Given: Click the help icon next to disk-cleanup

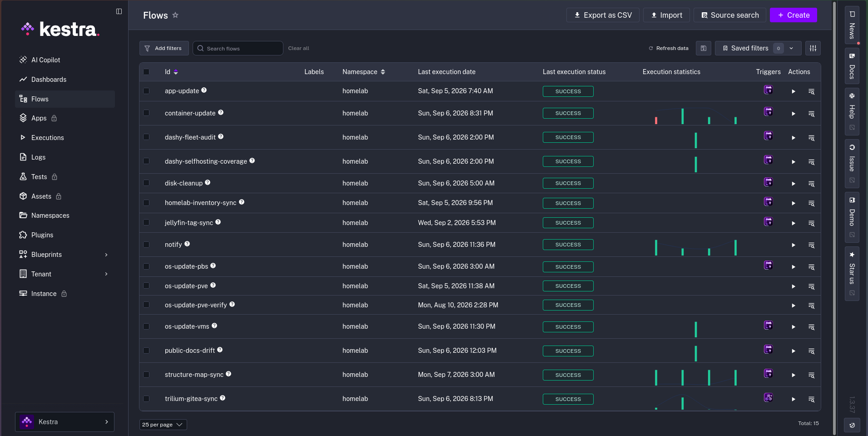Looking at the screenshot, I should click(x=208, y=182).
